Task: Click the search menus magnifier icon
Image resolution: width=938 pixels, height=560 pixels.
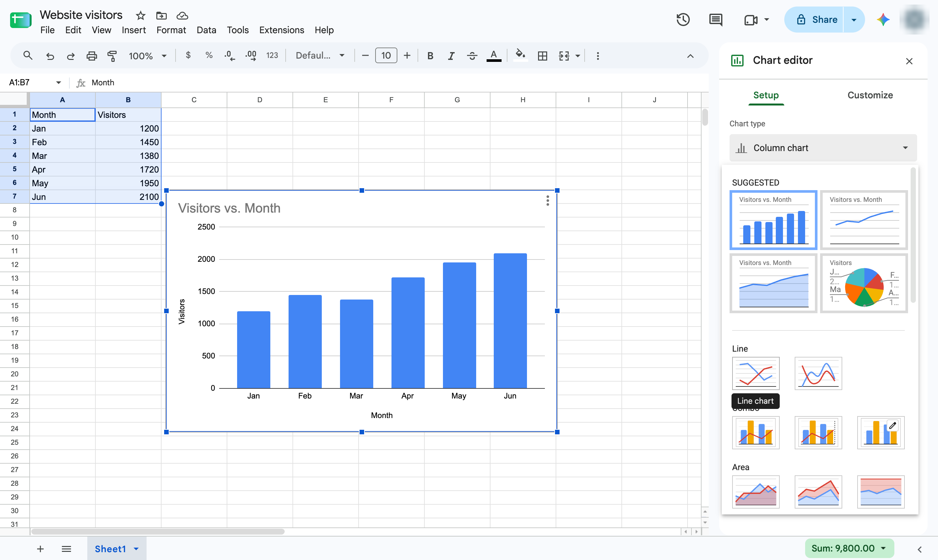Action: [28, 56]
